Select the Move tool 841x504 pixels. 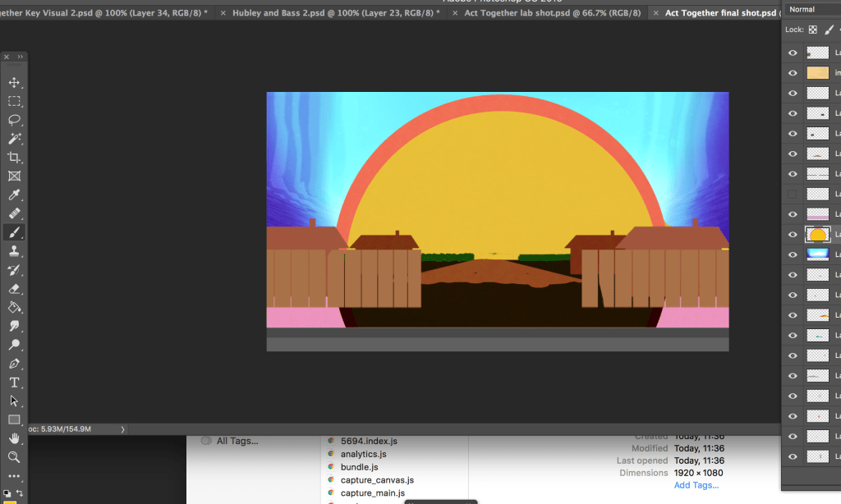[14, 83]
